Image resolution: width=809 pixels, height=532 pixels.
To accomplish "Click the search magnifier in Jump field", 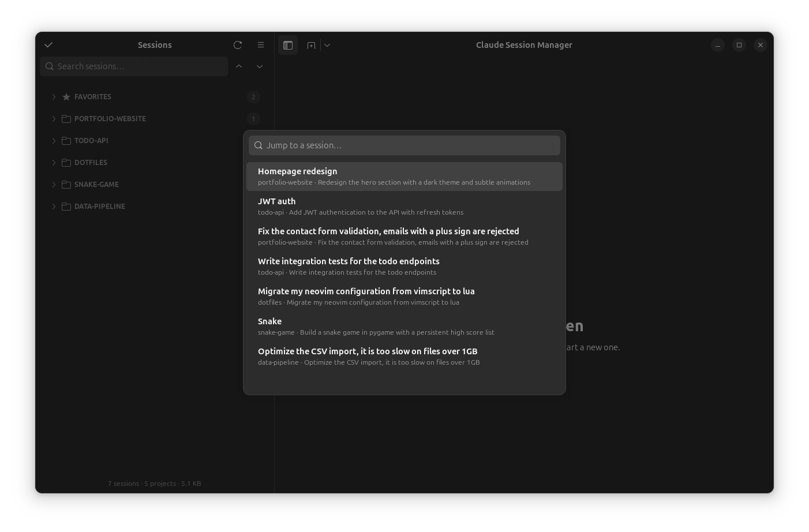I will point(259,145).
